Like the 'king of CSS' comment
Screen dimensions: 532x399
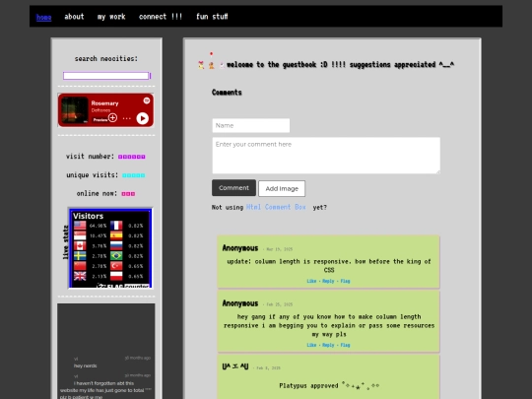[311, 281]
